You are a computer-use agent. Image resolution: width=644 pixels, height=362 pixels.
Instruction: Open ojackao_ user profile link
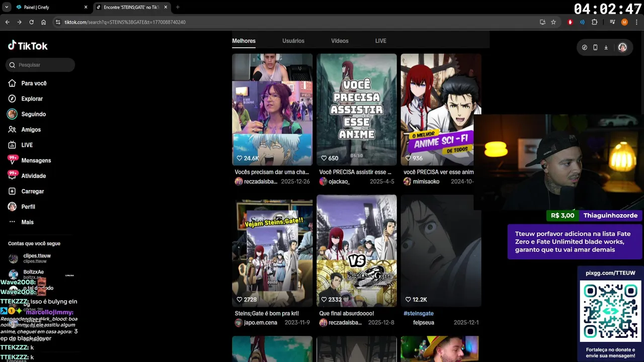[x=339, y=182]
